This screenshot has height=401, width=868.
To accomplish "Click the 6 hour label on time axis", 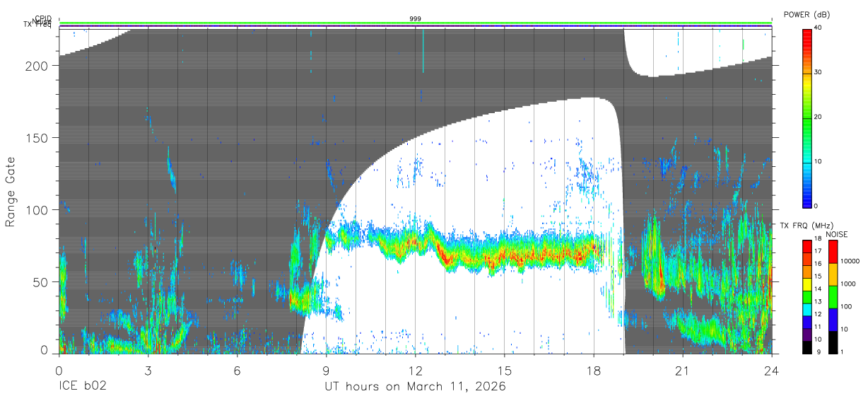I will 237,370.
